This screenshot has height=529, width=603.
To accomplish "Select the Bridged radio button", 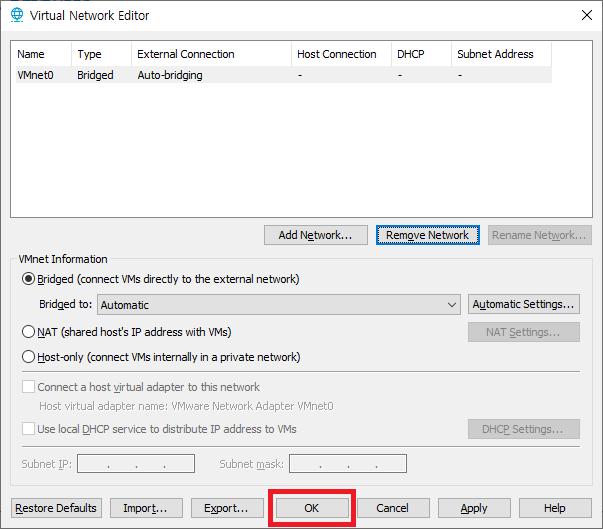I will (x=28, y=279).
